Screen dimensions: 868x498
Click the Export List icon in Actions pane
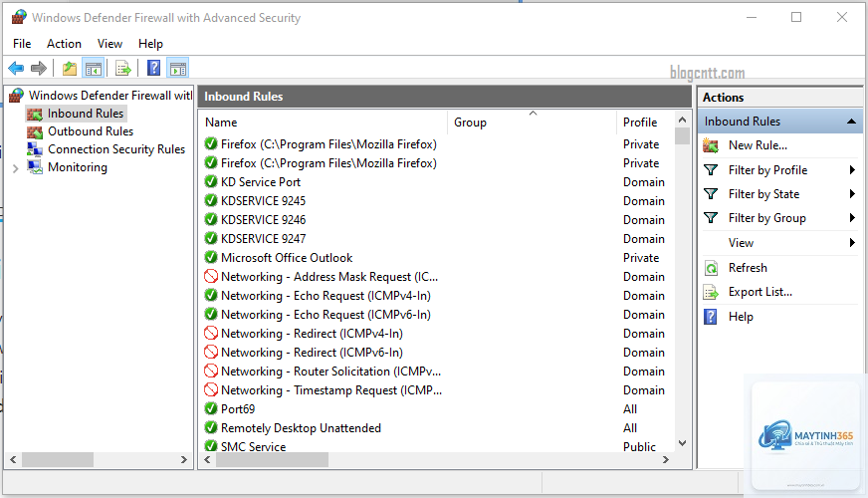click(x=711, y=292)
